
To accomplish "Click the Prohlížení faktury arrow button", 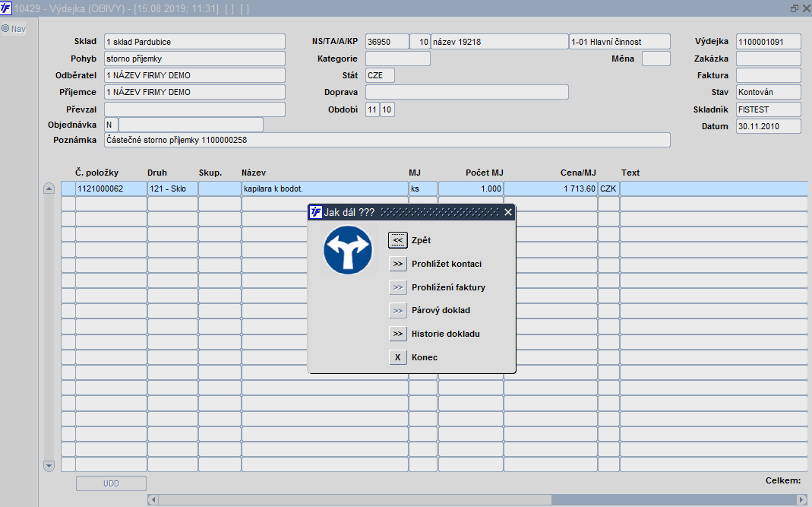I will [x=398, y=287].
